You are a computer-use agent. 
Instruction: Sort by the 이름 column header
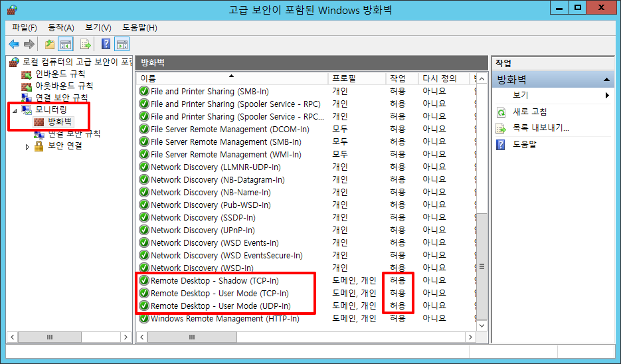(x=232, y=78)
